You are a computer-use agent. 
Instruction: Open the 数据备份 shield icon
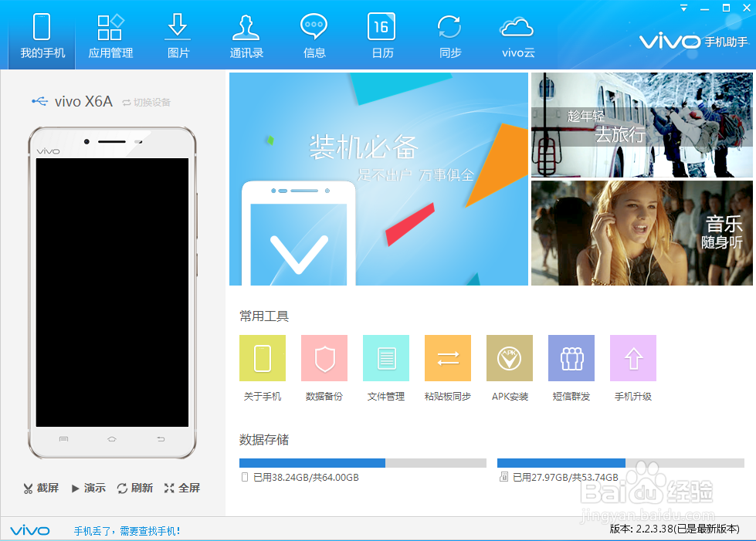tap(324, 358)
